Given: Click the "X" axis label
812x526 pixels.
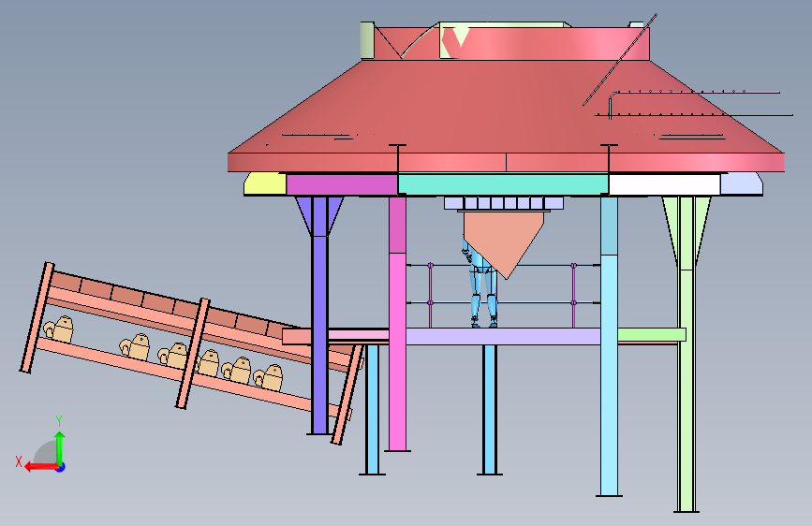Looking at the screenshot, I should tap(19, 461).
